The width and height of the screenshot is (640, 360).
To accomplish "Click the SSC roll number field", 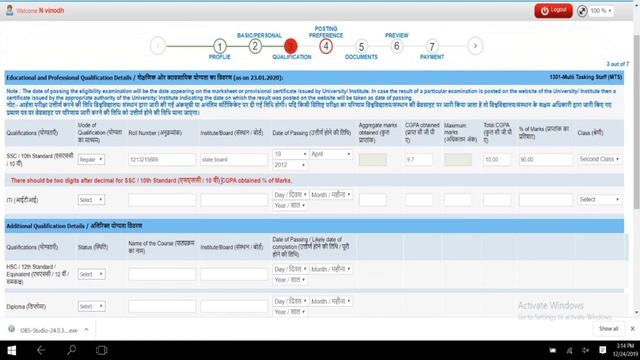I will point(162,160).
